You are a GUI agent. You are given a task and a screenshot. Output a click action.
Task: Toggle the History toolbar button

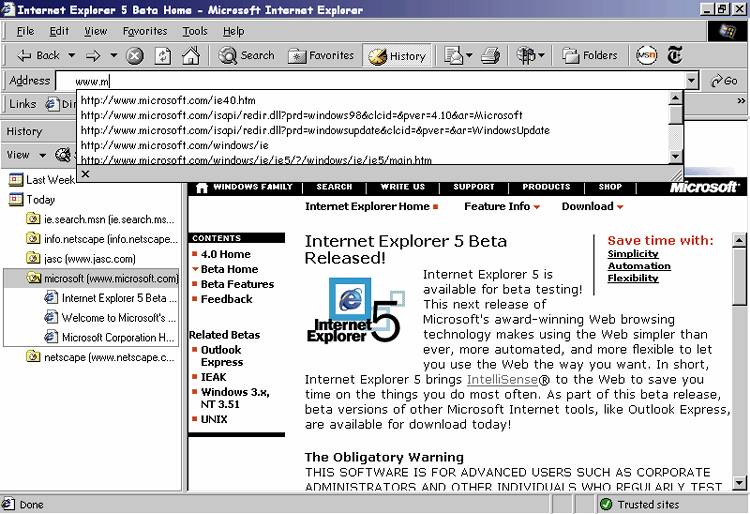[x=397, y=56]
